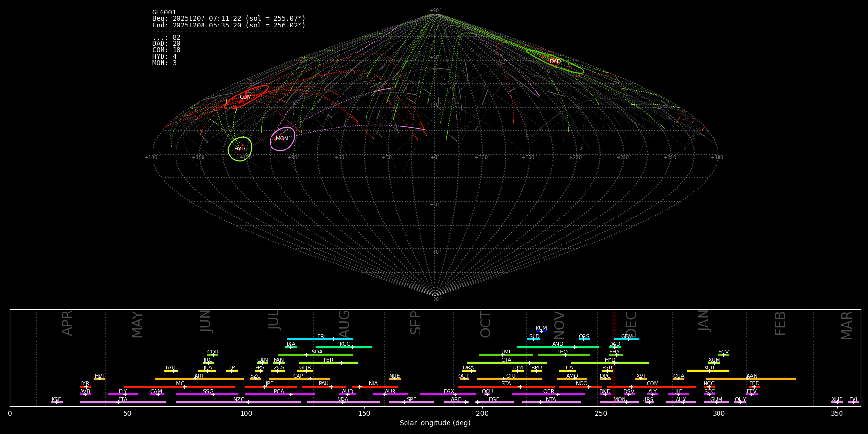The image size is (868, 434).
Task: Click the DAD: 20 count entry
Action: [x=166, y=44]
